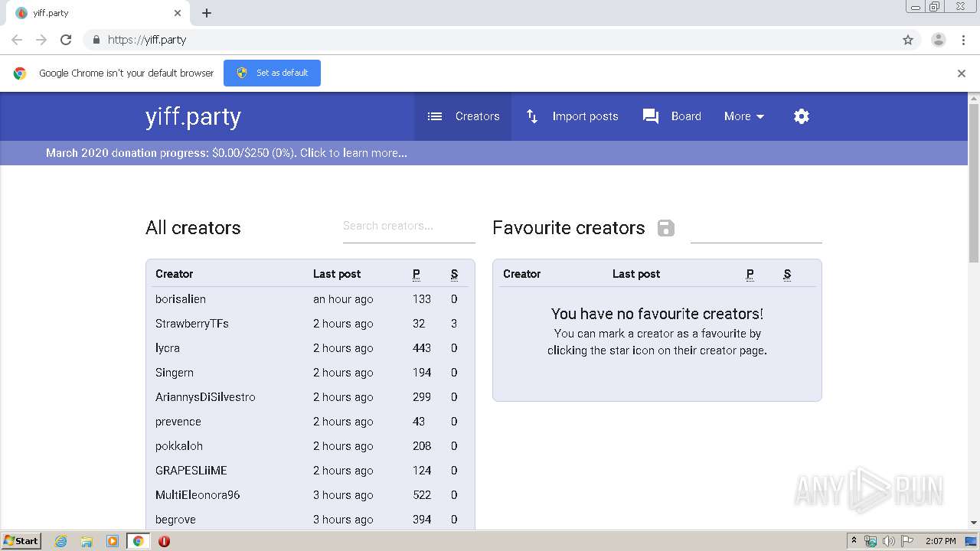The height and width of the screenshot is (551, 980).
Task: Click the Chrome taskbar icon
Action: (x=138, y=541)
